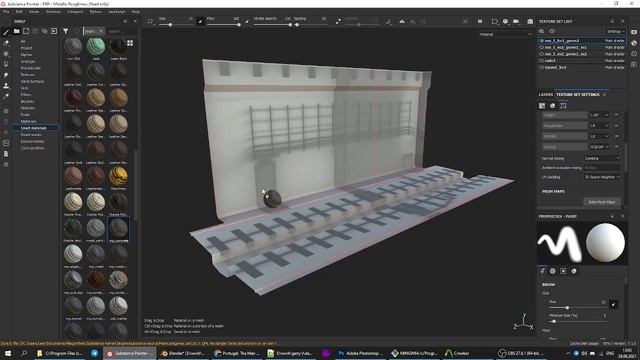
Task: Click the screenshot icon at toolbar end
Action: 530,21
